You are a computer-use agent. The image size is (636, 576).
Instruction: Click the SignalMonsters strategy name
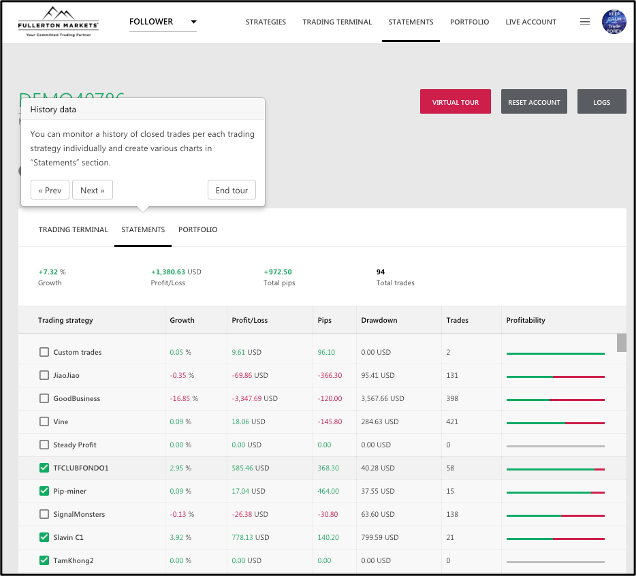79,514
